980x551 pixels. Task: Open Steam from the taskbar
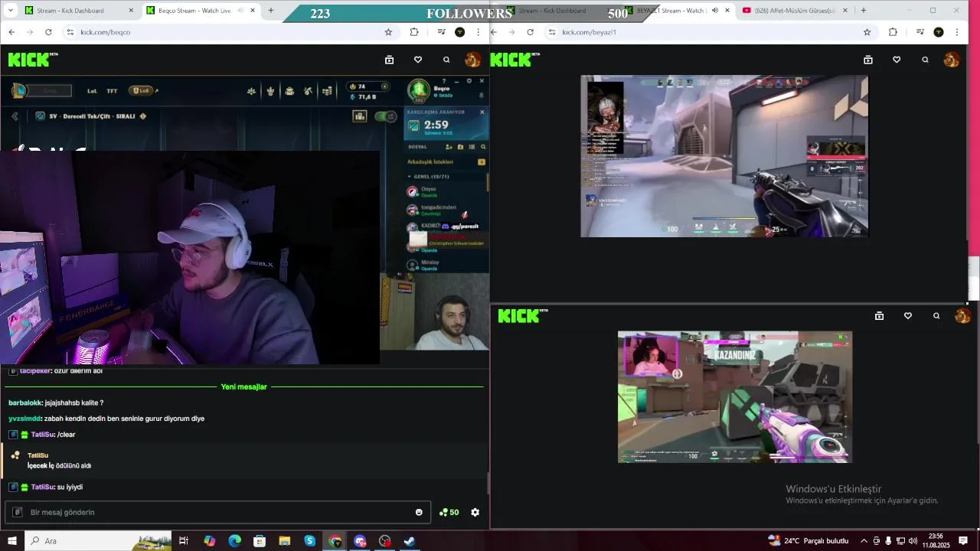pyautogui.click(x=410, y=541)
